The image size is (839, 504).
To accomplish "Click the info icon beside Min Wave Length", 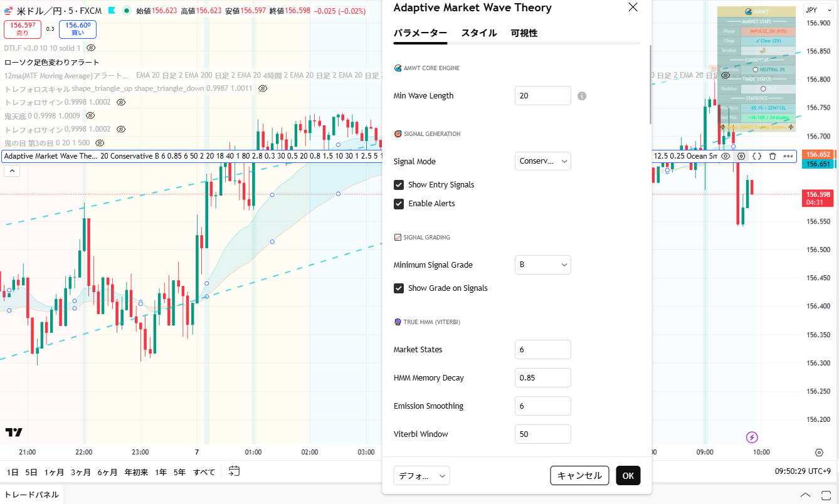I will pyautogui.click(x=582, y=96).
